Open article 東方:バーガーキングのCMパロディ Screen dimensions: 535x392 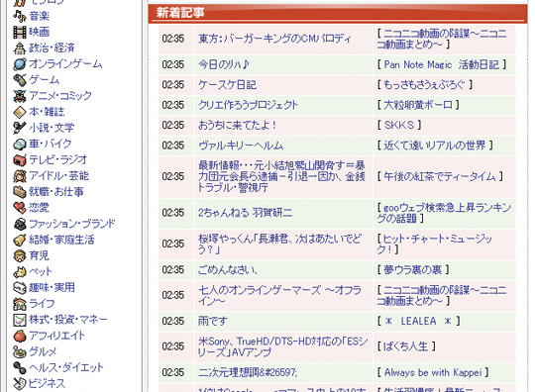point(274,39)
